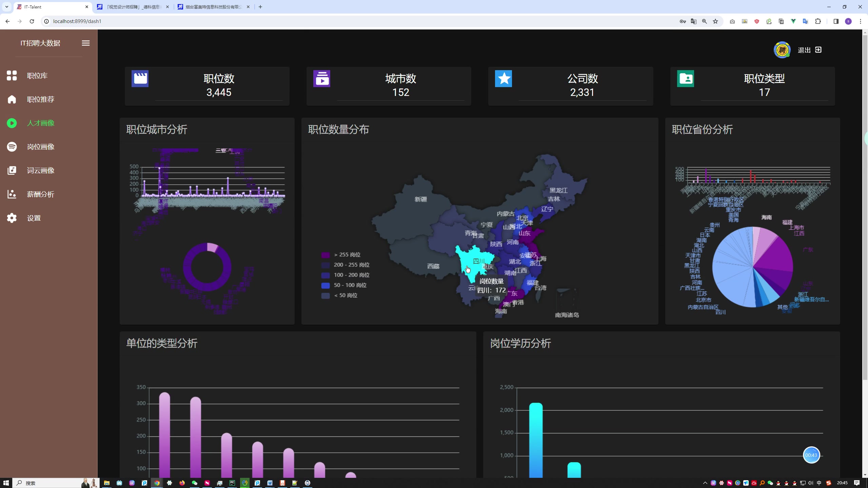Open 职位推荐 home icon in sidebar
Image resolution: width=868 pixels, height=488 pixels.
point(12,99)
